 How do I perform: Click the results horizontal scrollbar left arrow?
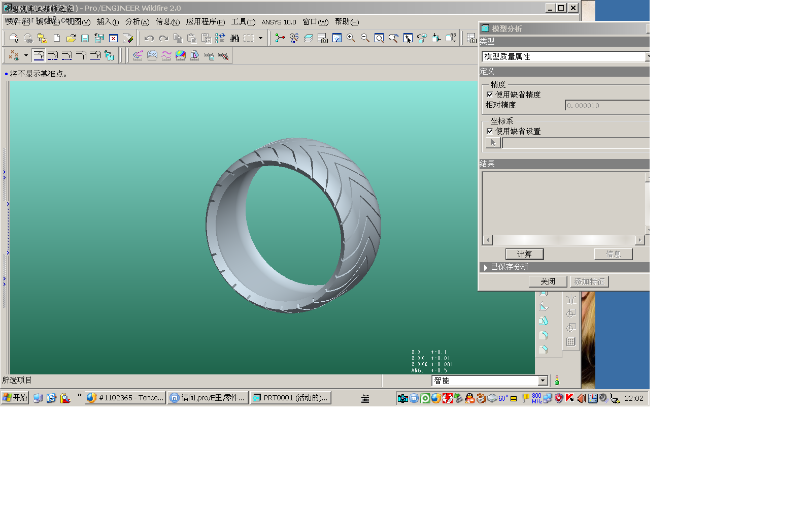pyautogui.click(x=488, y=240)
